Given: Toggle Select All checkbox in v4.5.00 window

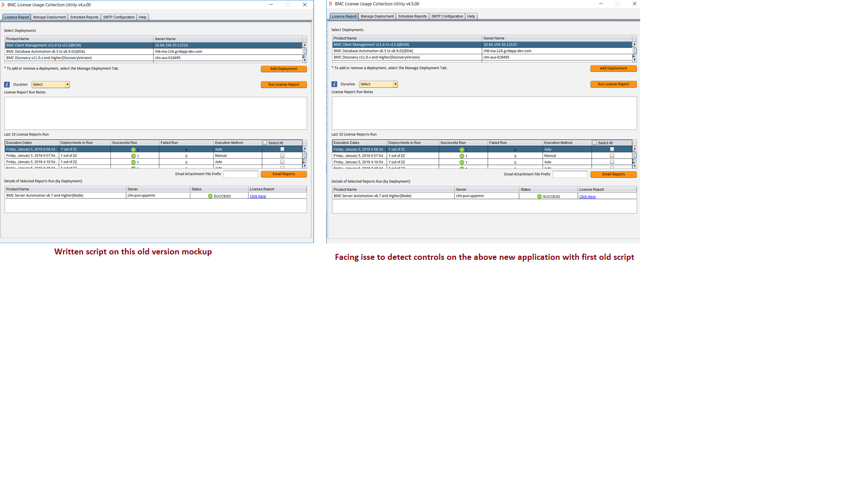Looking at the screenshot, I should point(594,143).
